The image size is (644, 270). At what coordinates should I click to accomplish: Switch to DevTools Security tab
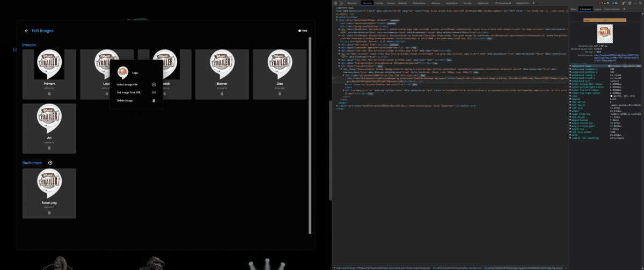point(467,3)
